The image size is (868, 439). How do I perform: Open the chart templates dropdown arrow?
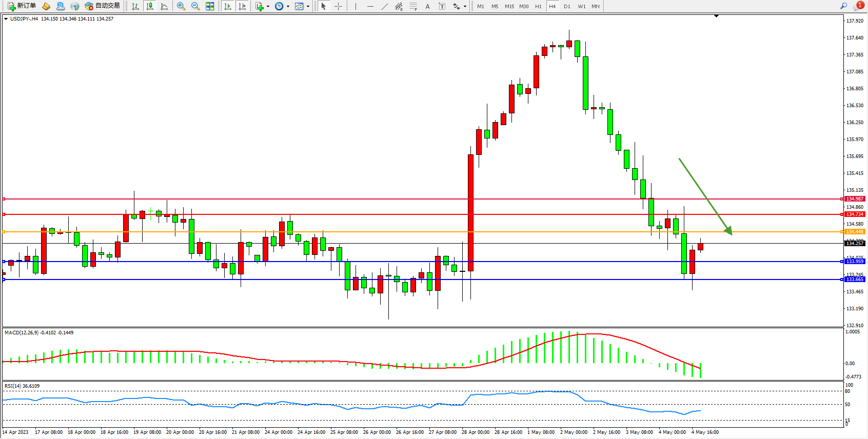coord(308,7)
